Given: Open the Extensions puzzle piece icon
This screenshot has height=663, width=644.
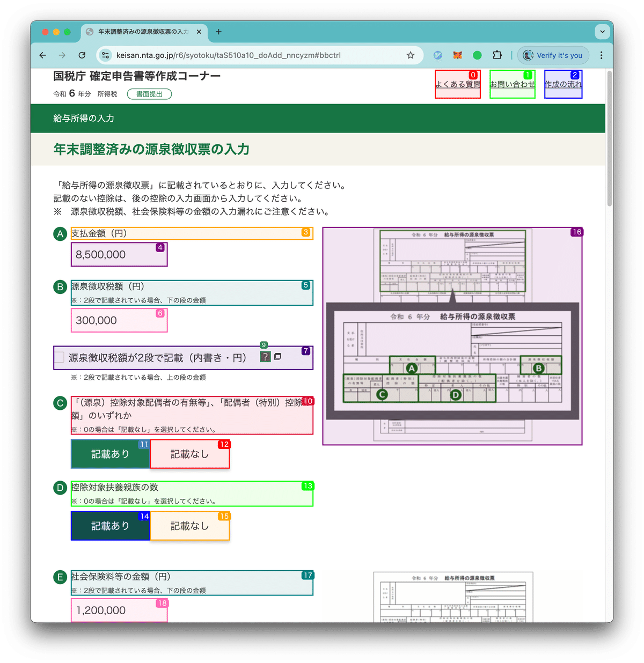Looking at the screenshot, I should 497,55.
